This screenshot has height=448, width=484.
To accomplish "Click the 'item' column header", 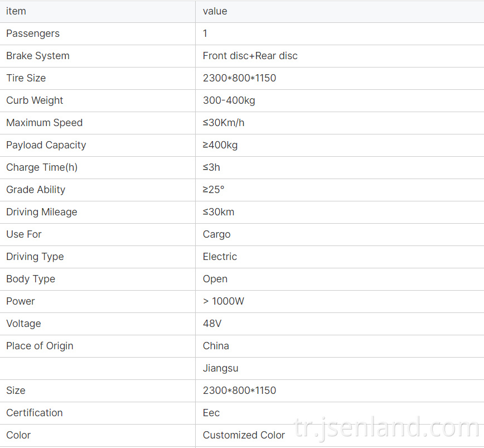I will coord(16,11).
